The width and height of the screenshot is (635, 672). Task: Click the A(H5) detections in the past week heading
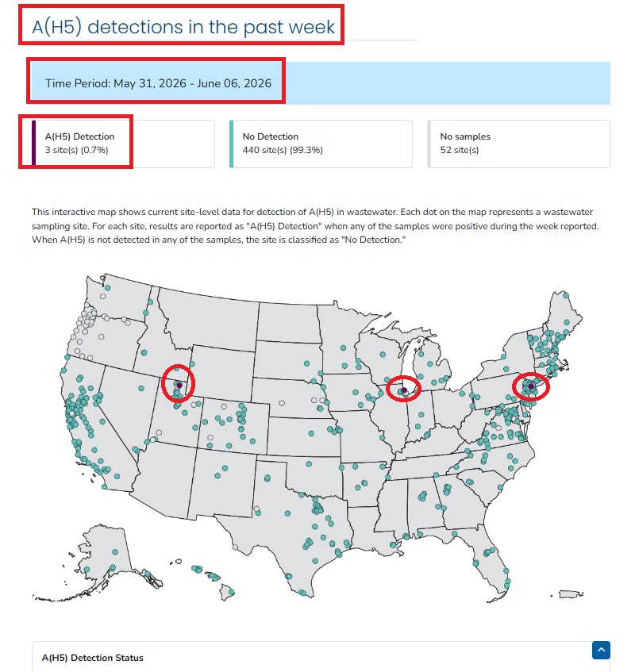click(x=183, y=26)
